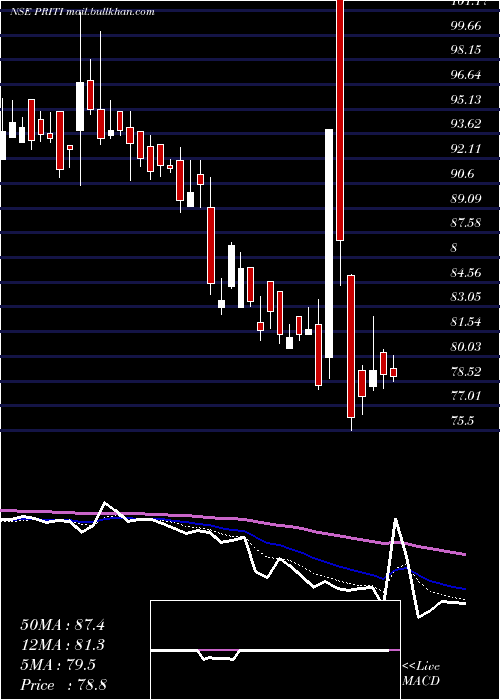
Task: Select the 96.64 price axis label
Action: tap(466, 75)
